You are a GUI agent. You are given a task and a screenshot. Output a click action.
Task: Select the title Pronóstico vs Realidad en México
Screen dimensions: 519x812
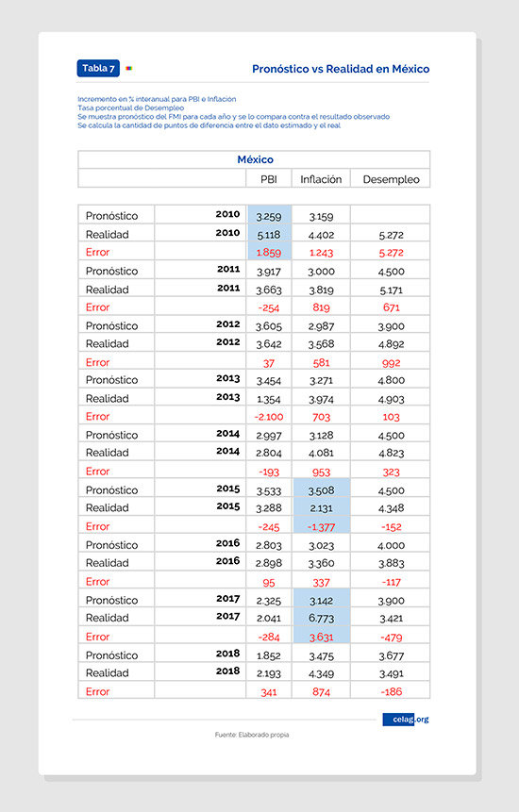tap(341, 69)
